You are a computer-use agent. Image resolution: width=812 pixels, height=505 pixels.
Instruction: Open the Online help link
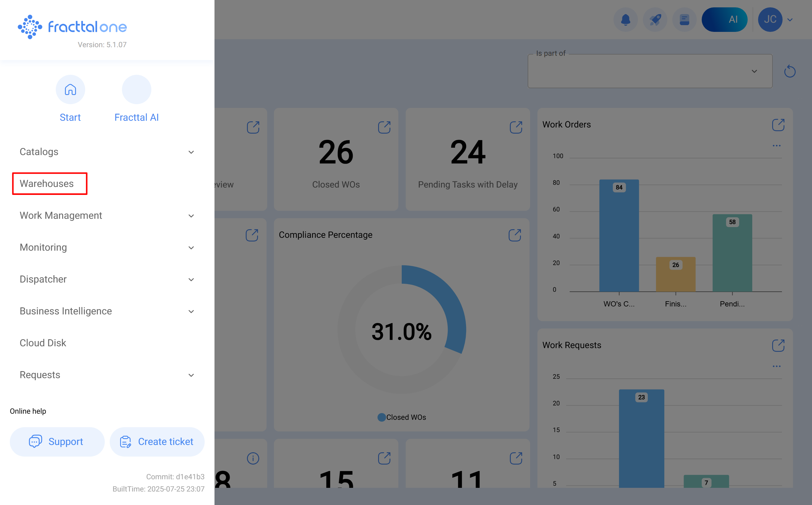point(28,411)
